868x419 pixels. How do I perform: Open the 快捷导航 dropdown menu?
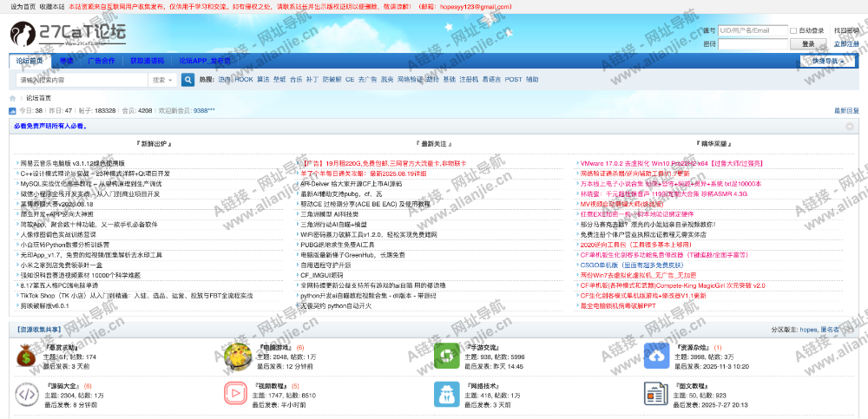[x=828, y=62]
